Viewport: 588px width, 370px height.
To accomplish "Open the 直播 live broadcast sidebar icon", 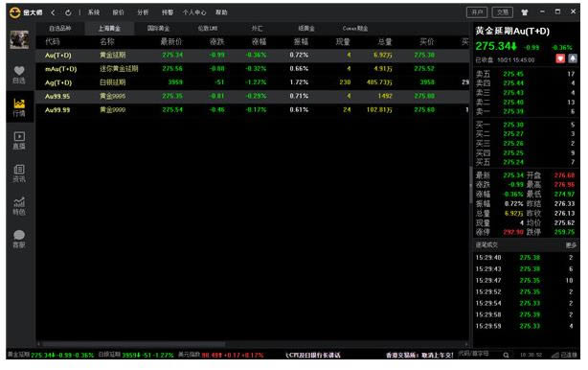I will pyautogui.click(x=19, y=140).
